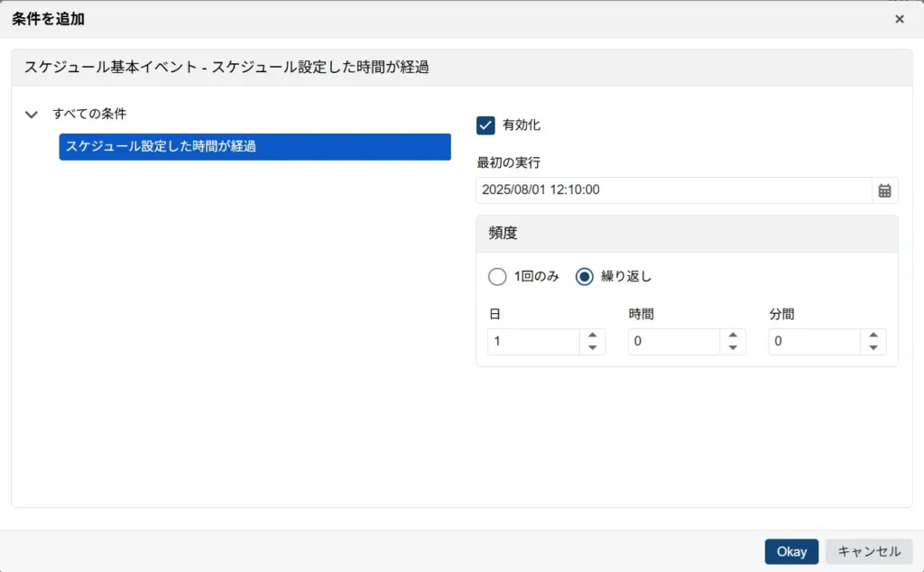924x572 pixels.
Task: Increment the 時間 spinner up arrow
Action: tap(733, 336)
